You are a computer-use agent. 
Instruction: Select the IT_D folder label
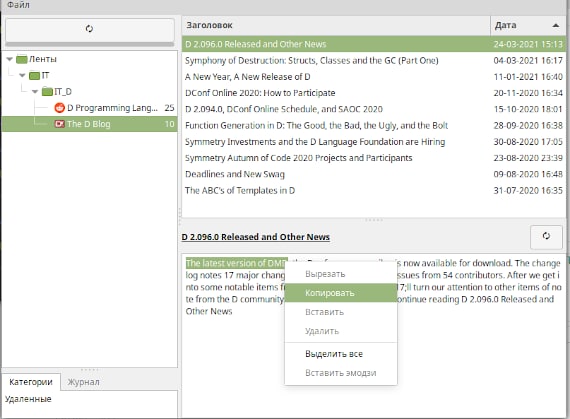(x=63, y=92)
